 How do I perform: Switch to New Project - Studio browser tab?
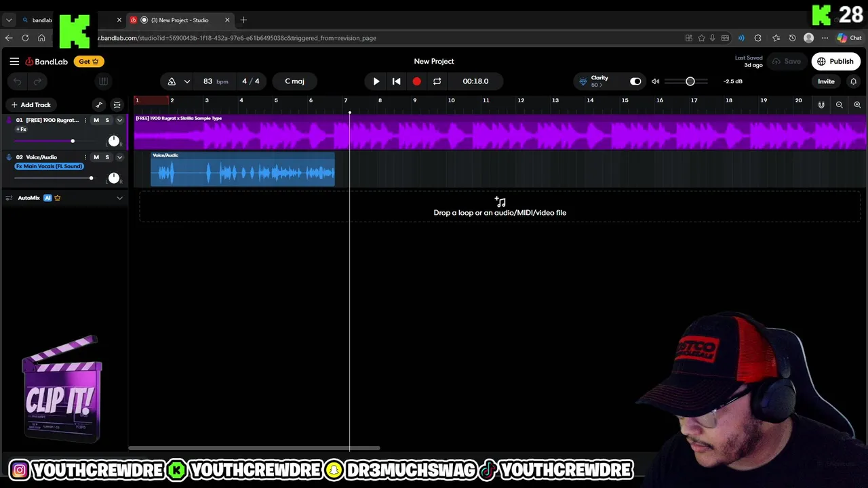coord(180,20)
